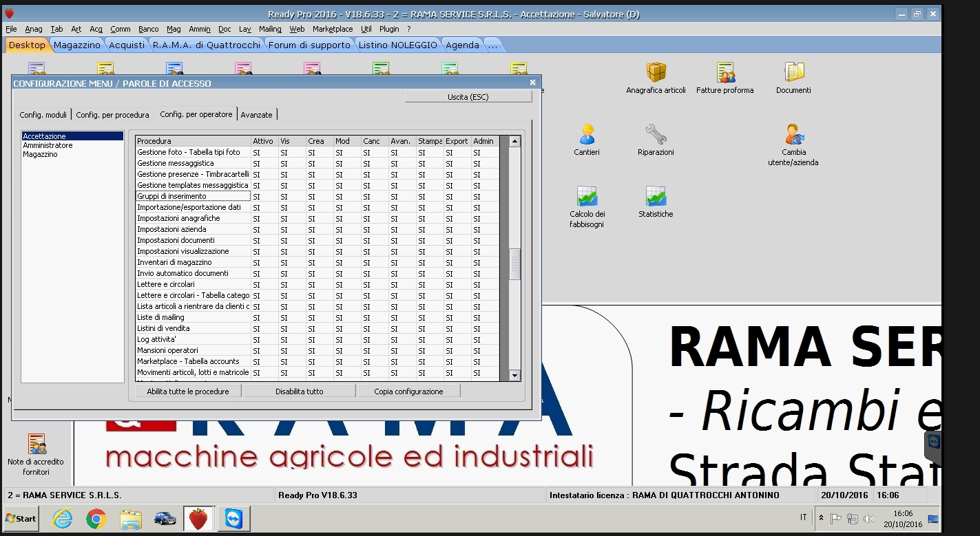980x536 pixels.
Task: Select the Gruppi di inserimento row
Action: point(317,196)
